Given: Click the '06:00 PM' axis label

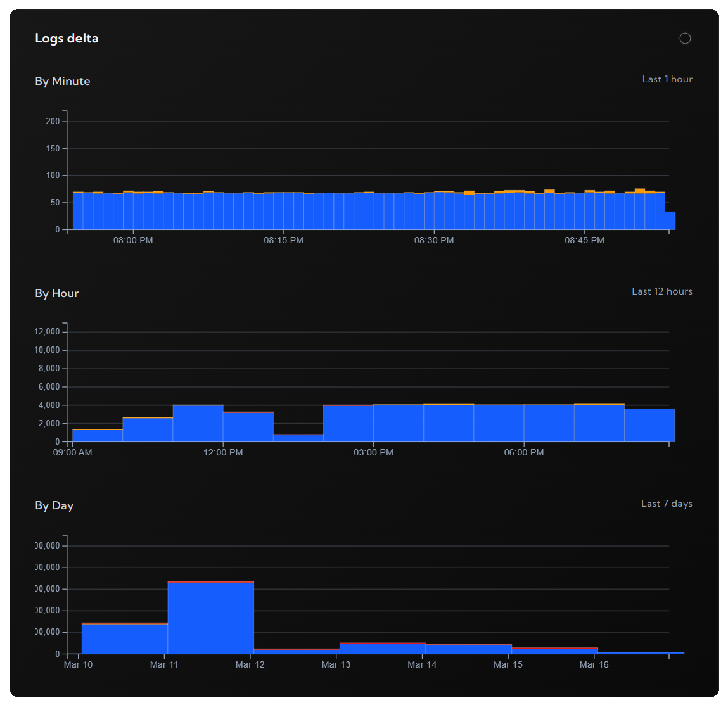Looking at the screenshot, I should pyautogui.click(x=524, y=452).
